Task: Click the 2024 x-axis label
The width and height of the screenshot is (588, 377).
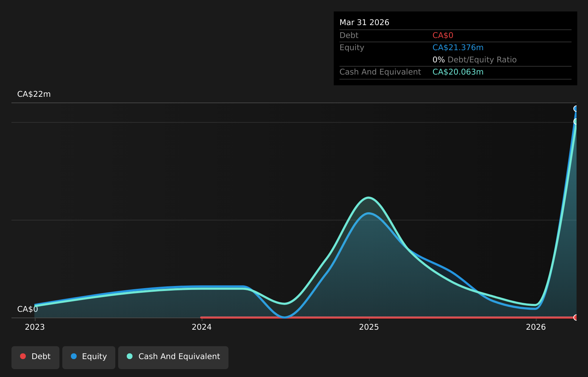Action: [x=202, y=327]
